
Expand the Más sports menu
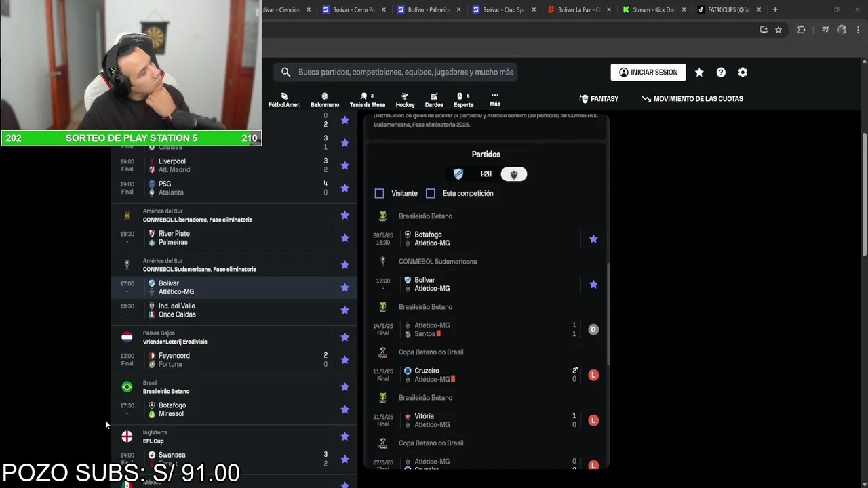coord(494,100)
